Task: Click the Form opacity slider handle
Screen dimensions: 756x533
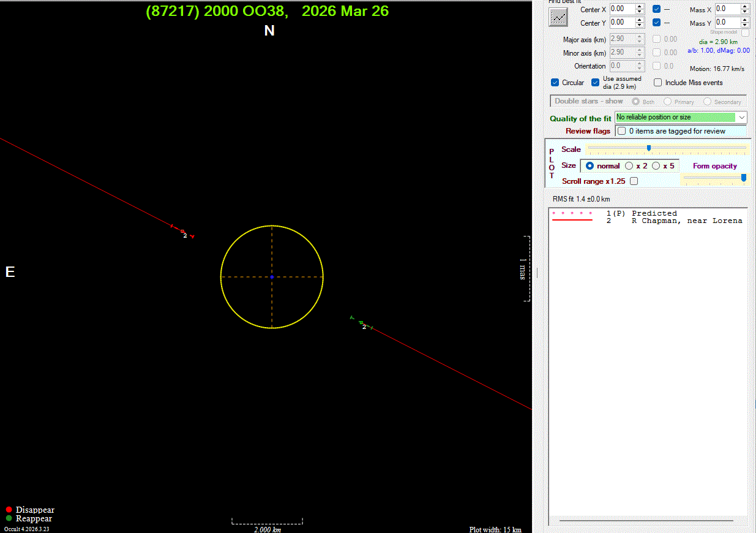Action: pyautogui.click(x=744, y=178)
